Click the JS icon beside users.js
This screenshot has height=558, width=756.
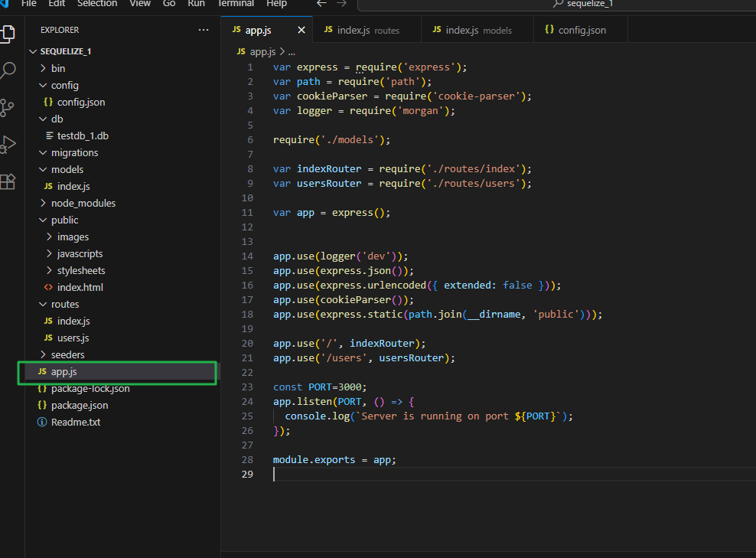[x=48, y=338]
